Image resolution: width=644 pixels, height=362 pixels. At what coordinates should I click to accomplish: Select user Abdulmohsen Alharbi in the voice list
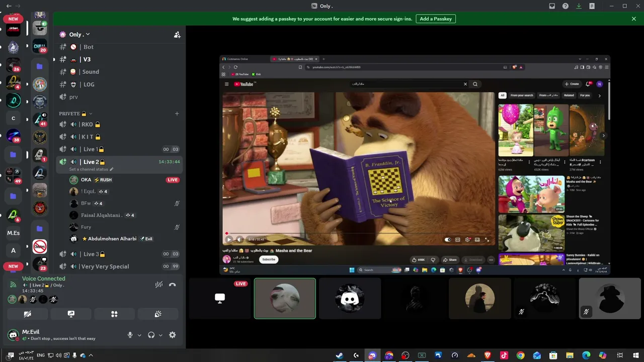tap(125, 239)
